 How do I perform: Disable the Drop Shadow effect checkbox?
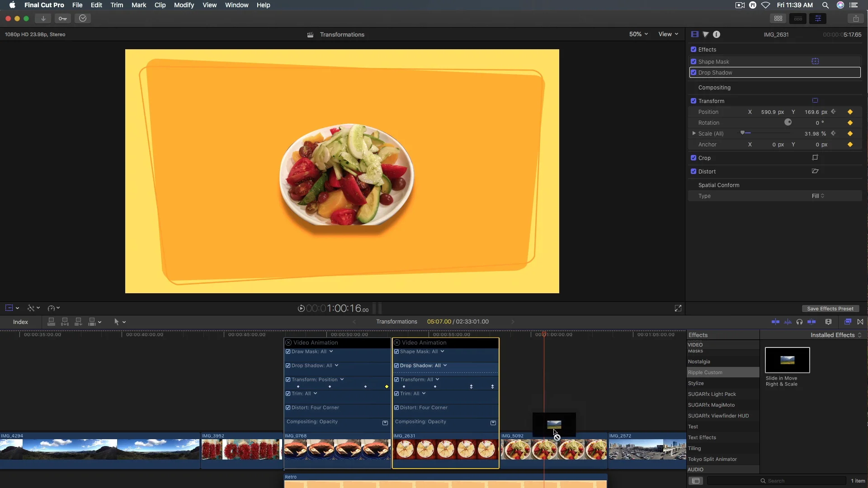pyautogui.click(x=693, y=72)
